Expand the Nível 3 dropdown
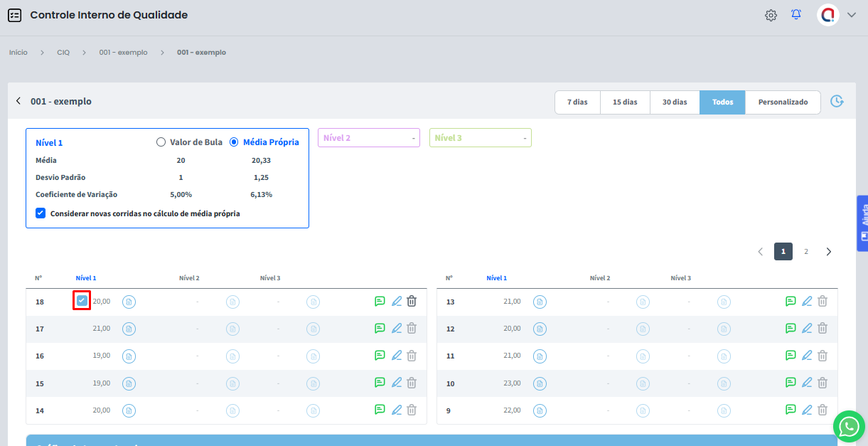 [x=480, y=138]
